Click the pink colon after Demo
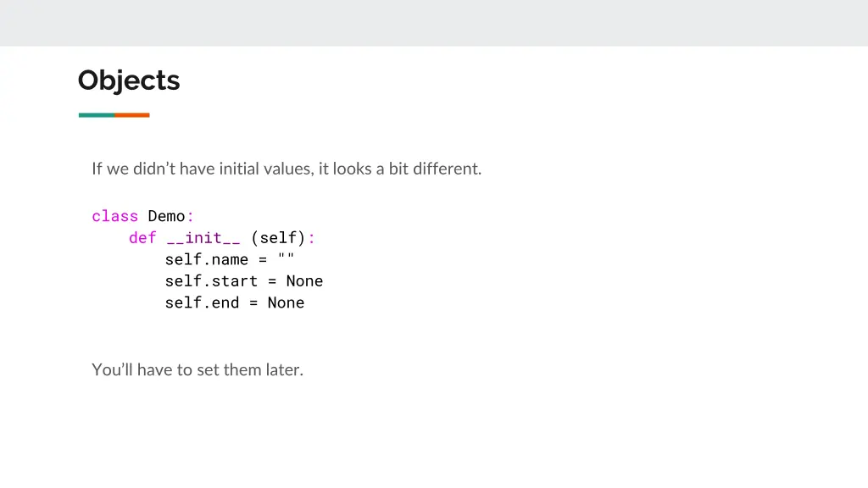 click(190, 217)
